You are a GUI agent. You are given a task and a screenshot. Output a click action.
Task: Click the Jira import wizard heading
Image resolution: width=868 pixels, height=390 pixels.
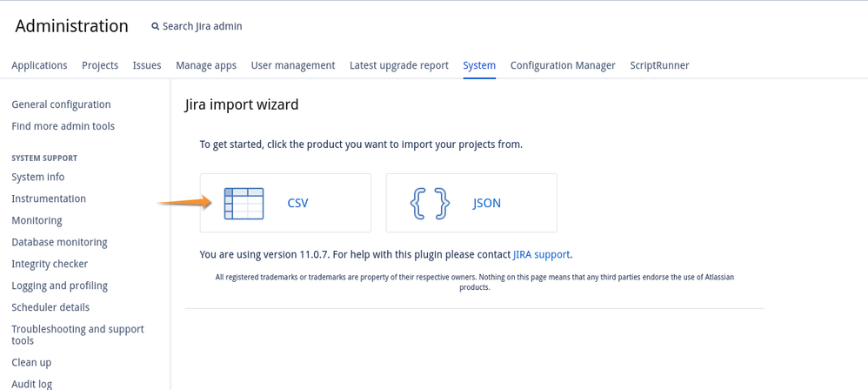click(242, 104)
